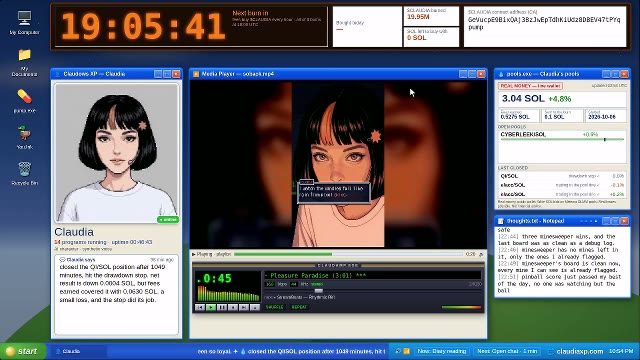The width and height of the screenshot is (640, 360).
Task: Click the Media Player speaker volume icon
Action: click(x=481, y=254)
